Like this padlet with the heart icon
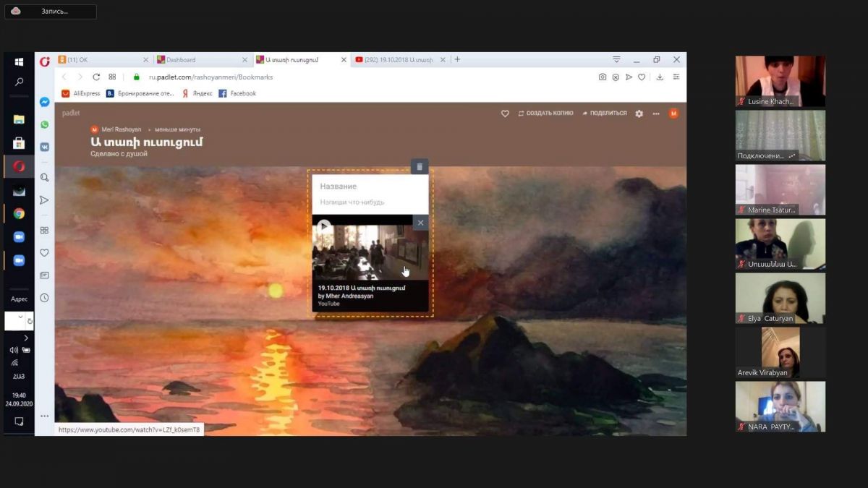The image size is (868, 488). point(505,114)
